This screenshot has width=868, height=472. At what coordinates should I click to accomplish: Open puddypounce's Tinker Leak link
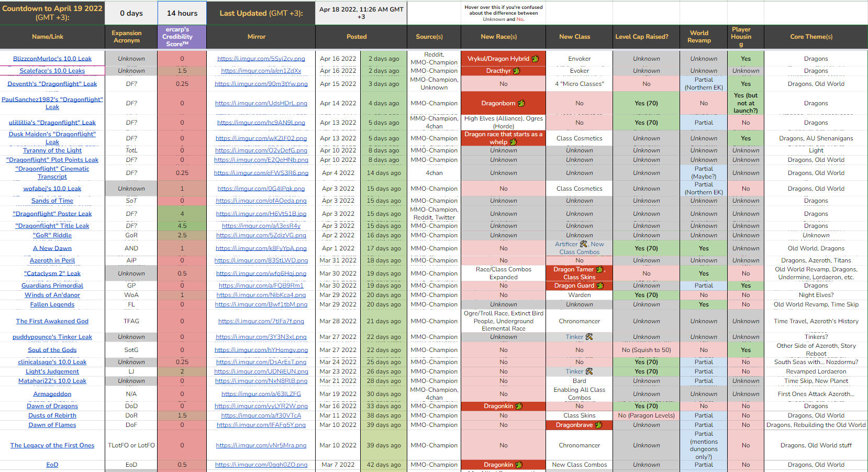tap(52, 337)
